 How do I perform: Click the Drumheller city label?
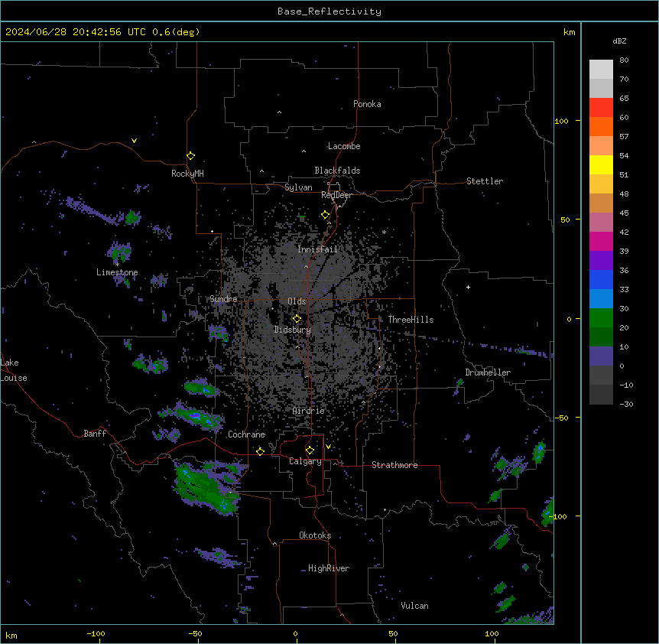tap(488, 372)
